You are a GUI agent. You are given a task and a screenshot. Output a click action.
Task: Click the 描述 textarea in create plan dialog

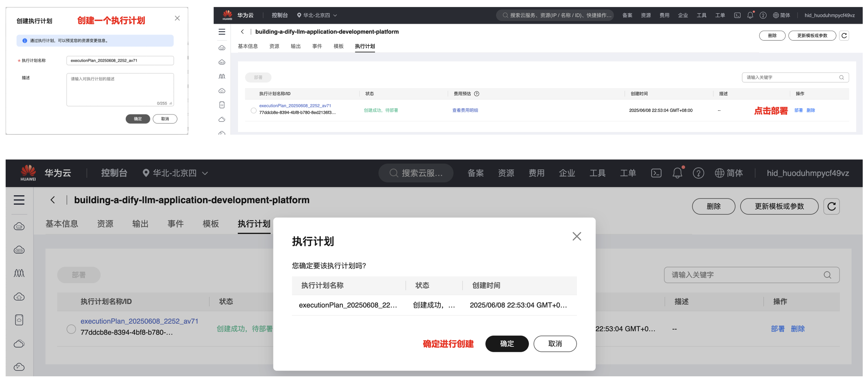coord(120,90)
